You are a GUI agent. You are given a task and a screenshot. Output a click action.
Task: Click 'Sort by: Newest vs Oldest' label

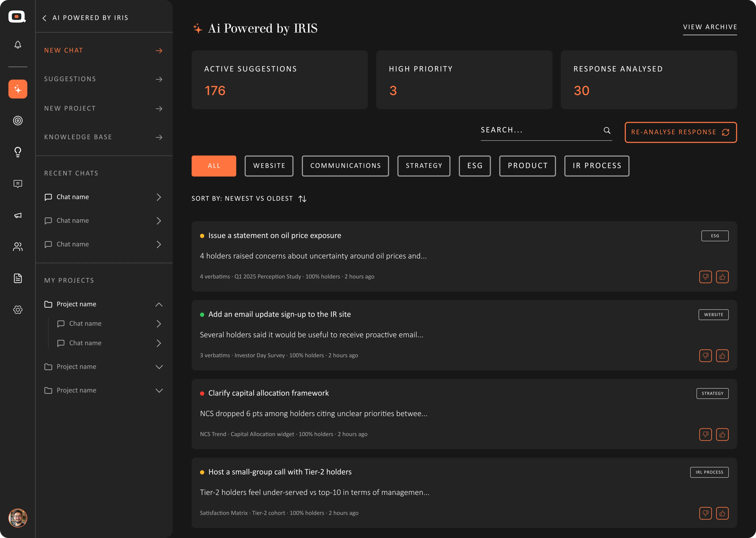(x=242, y=198)
